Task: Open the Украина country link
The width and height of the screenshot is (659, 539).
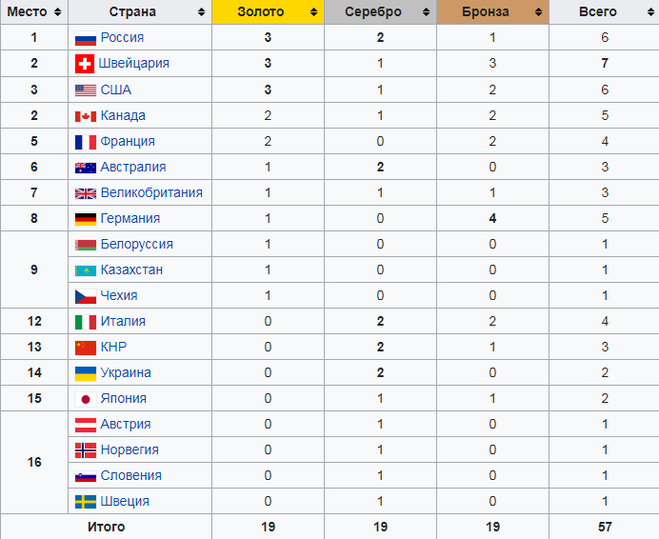Action: 126,373
